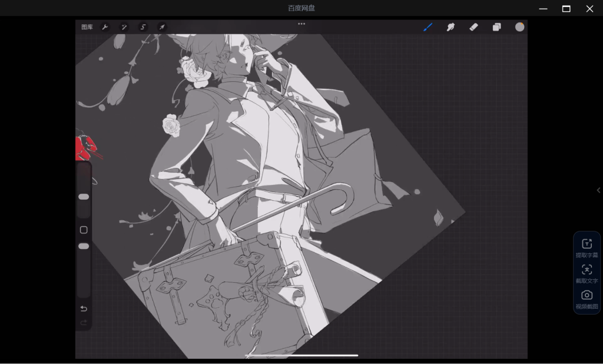Open the Actions wrench menu
The height and width of the screenshot is (364, 603).
click(x=105, y=27)
